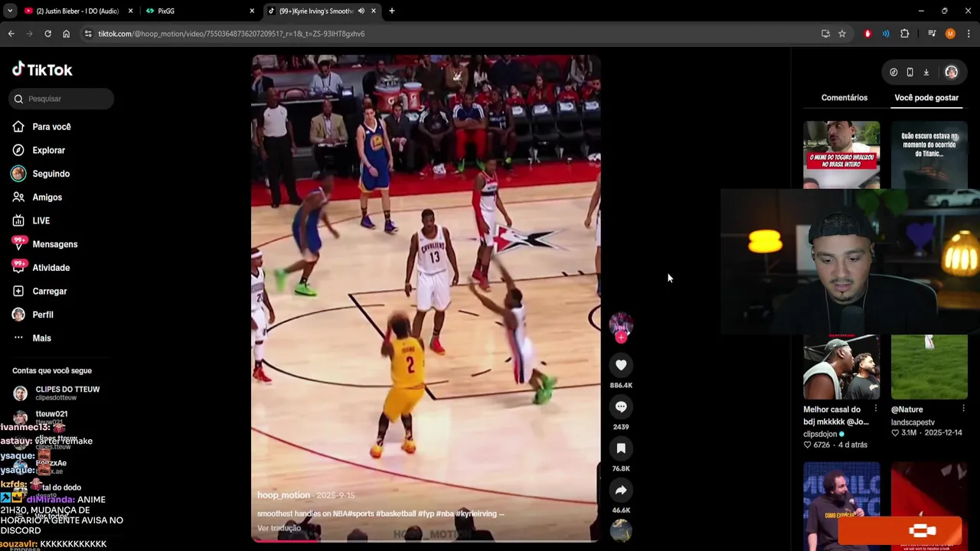Pause the basketball video player

point(426,298)
